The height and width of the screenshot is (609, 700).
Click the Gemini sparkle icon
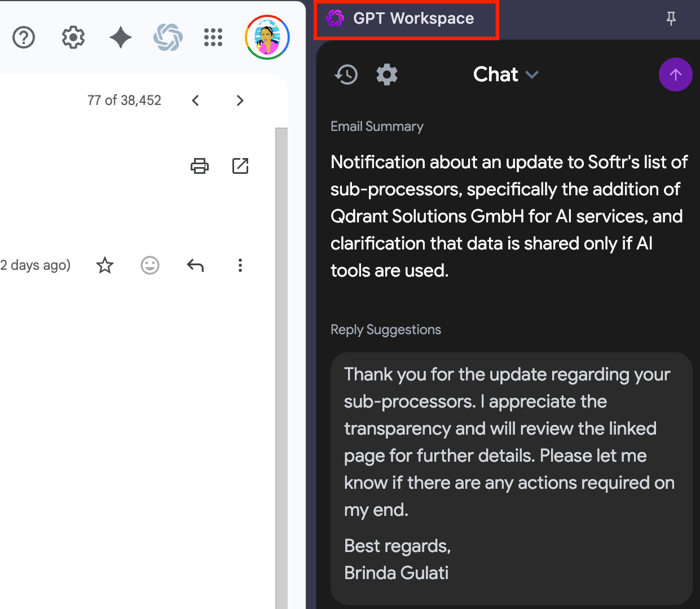coord(120,38)
